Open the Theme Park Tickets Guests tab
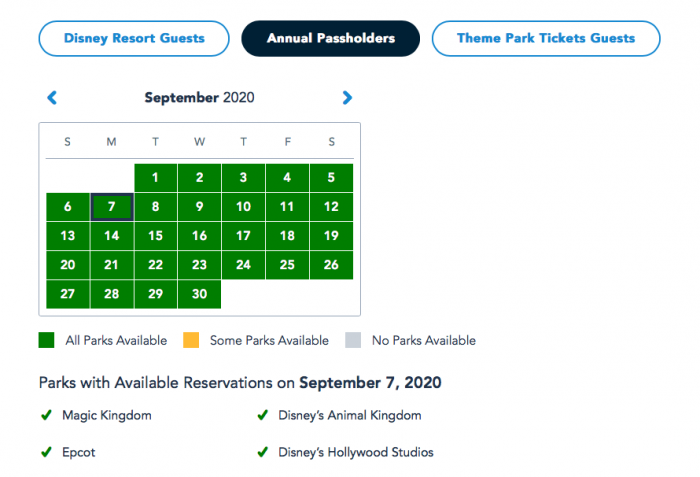 tap(545, 39)
